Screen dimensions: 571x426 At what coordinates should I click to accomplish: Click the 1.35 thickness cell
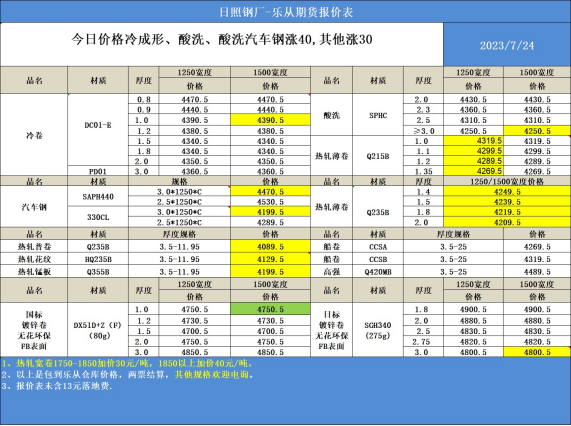pos(423,171)
